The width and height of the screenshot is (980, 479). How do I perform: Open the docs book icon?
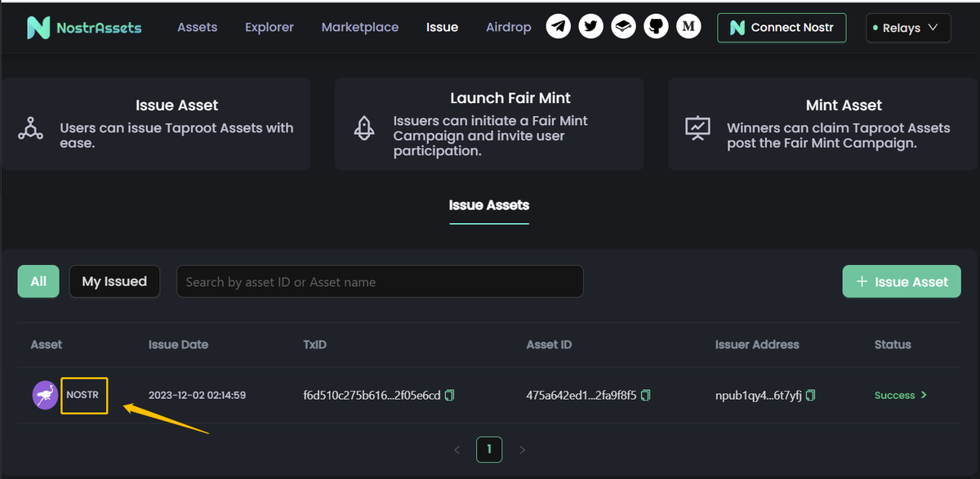[x=624, y=27]
